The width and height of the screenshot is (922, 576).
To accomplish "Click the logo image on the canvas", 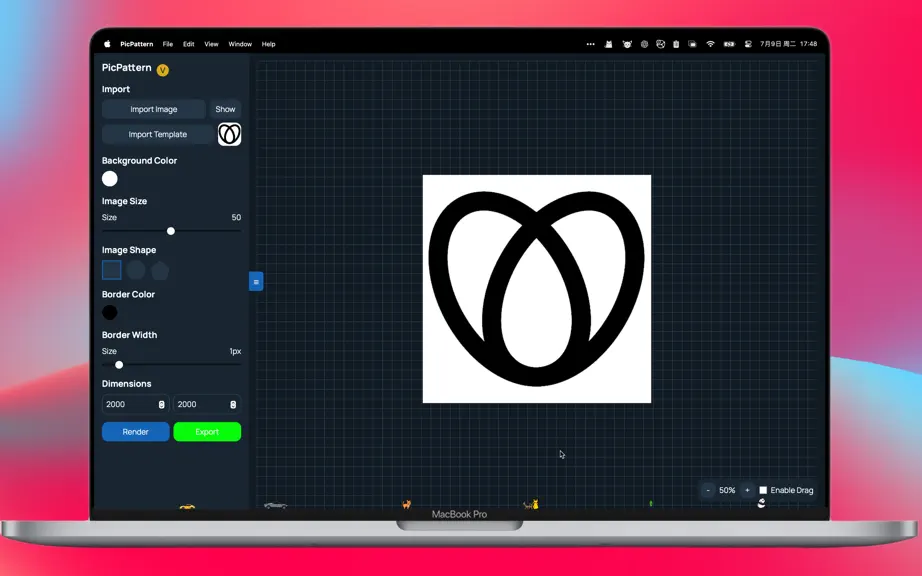I will click(537, 289).
